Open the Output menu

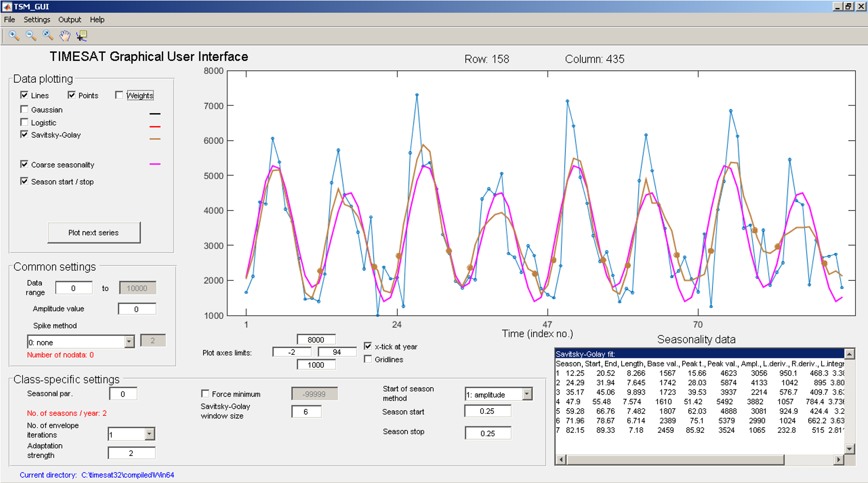(69, 20)
